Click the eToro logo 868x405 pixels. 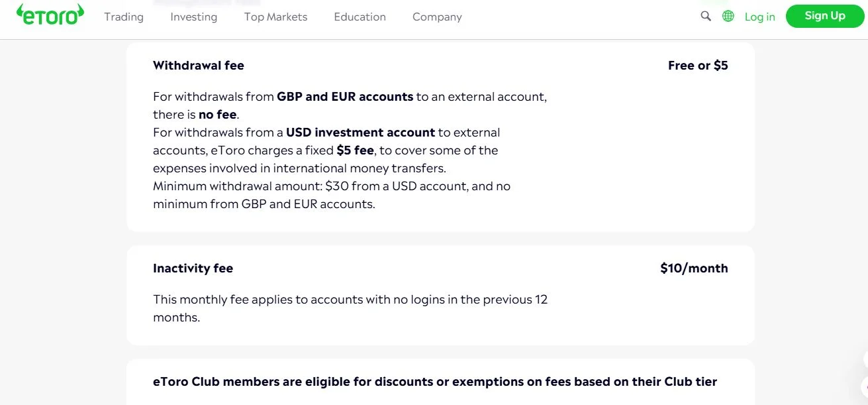tap(51, 16)
